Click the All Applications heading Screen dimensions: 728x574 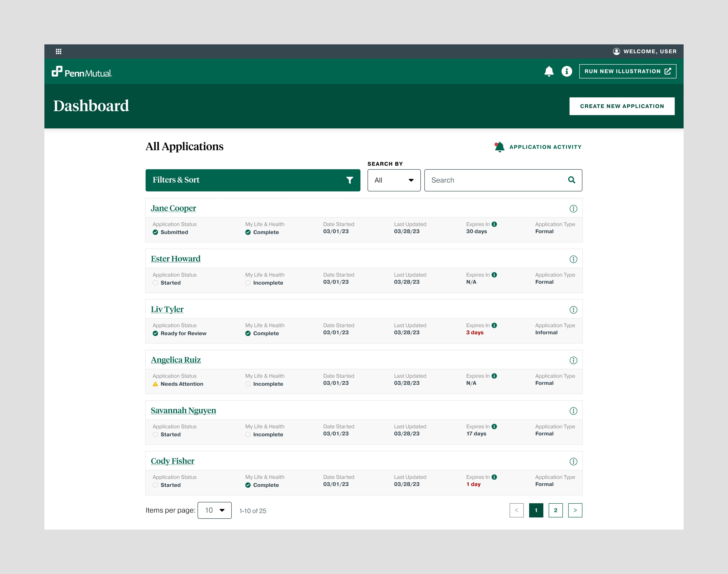click(184, 147)
